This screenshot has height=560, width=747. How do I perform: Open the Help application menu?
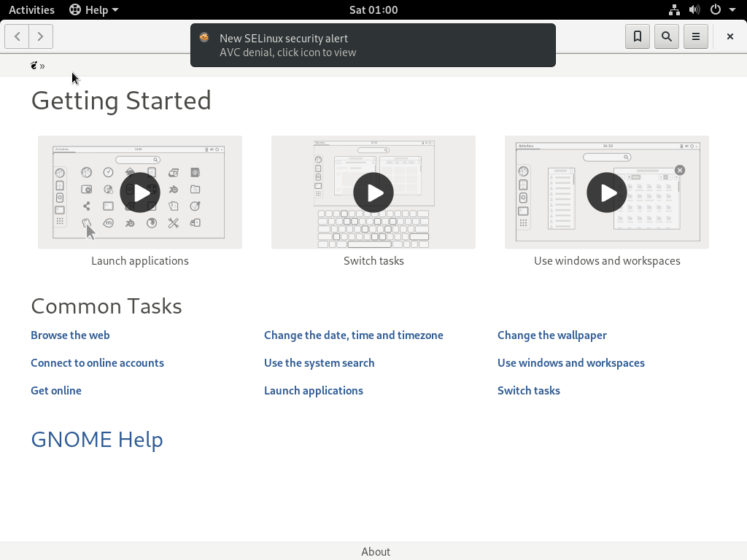tap(94, 9)
